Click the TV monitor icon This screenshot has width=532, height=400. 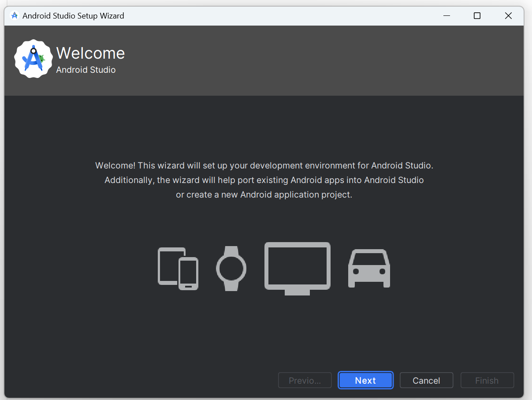[298, 268]
